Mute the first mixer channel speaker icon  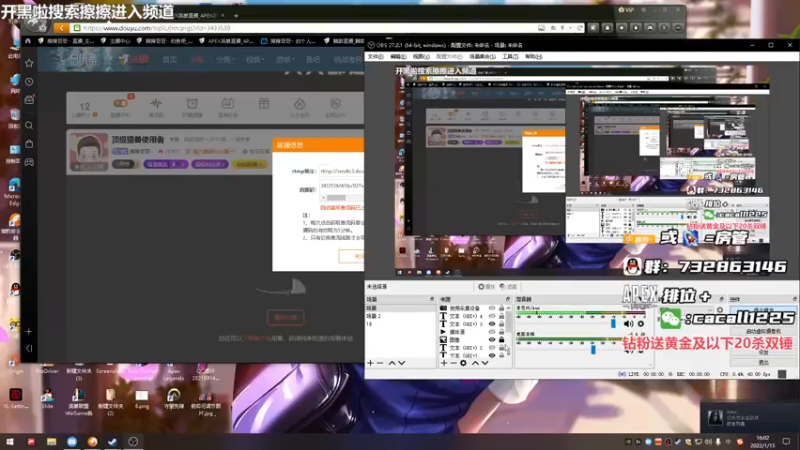[629, 323]
